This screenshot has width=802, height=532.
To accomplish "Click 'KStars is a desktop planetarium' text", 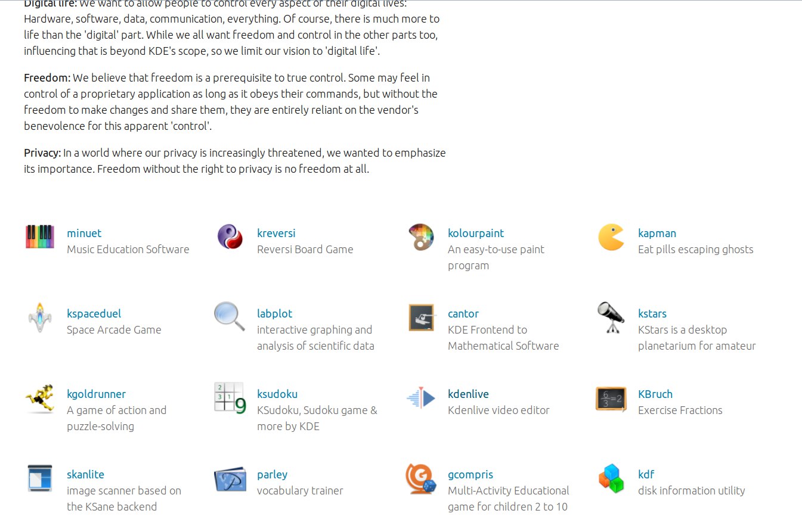I will 697,338.
